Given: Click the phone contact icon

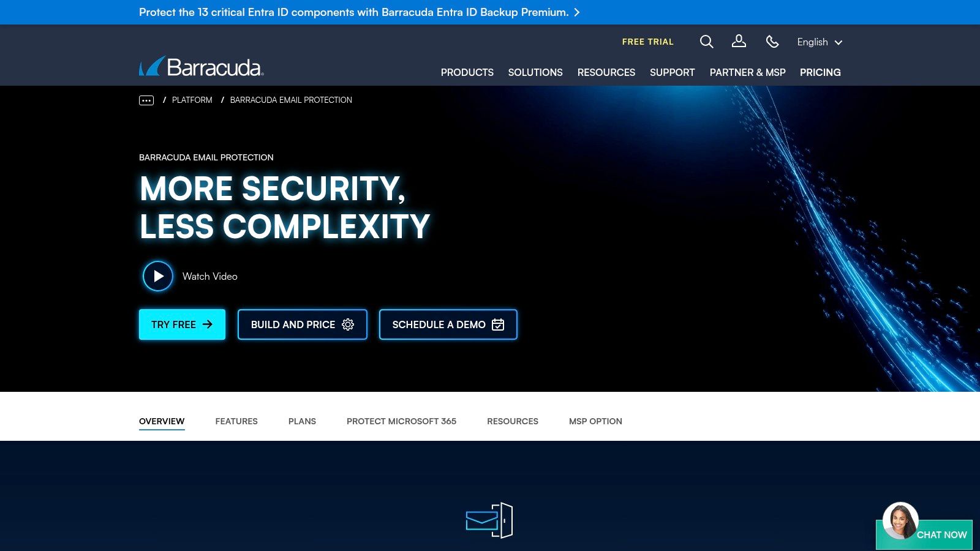Looking at the screenshot, I should tap(772, 42).
